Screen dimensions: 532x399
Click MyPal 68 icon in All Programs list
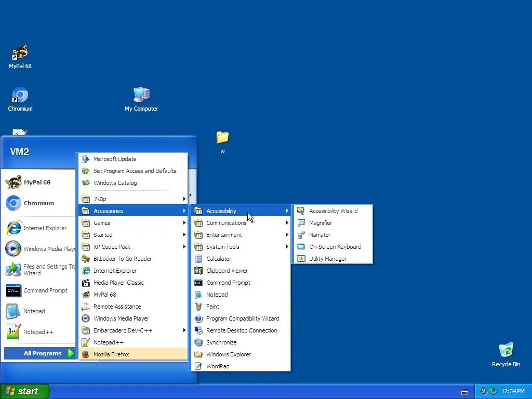(x=86, y=295)
